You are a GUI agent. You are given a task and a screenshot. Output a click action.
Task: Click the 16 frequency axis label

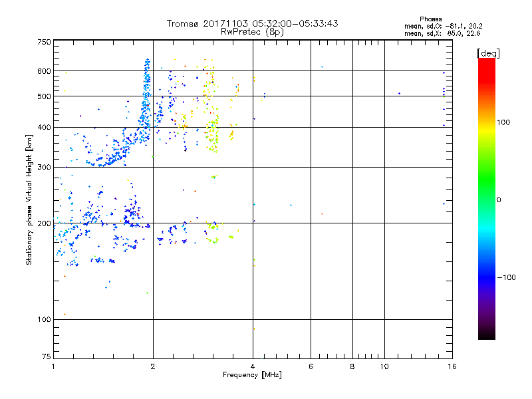tap(452, 366)
